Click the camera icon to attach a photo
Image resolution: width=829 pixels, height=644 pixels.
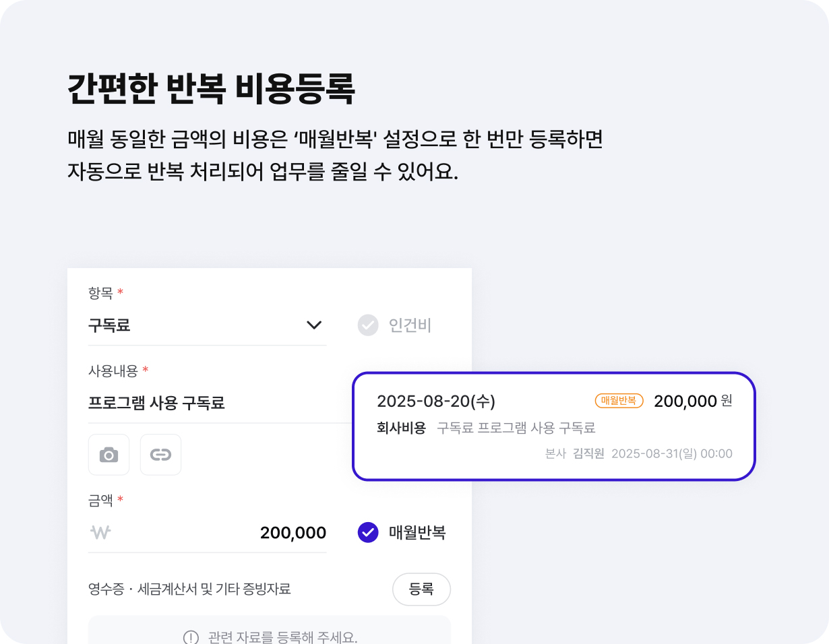[109, 455]
